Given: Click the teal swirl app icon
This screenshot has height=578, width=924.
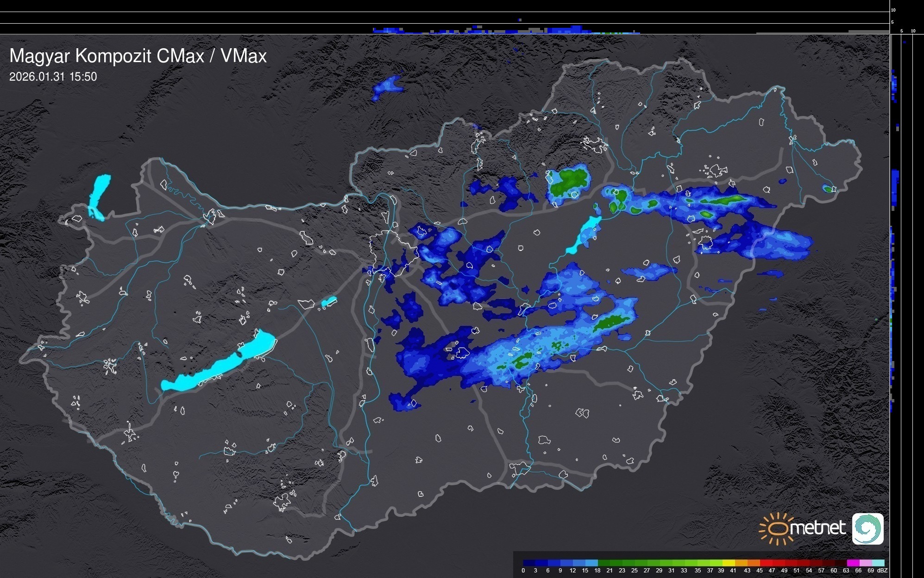Looking at the screenshot, I should (x=867, y=528).
